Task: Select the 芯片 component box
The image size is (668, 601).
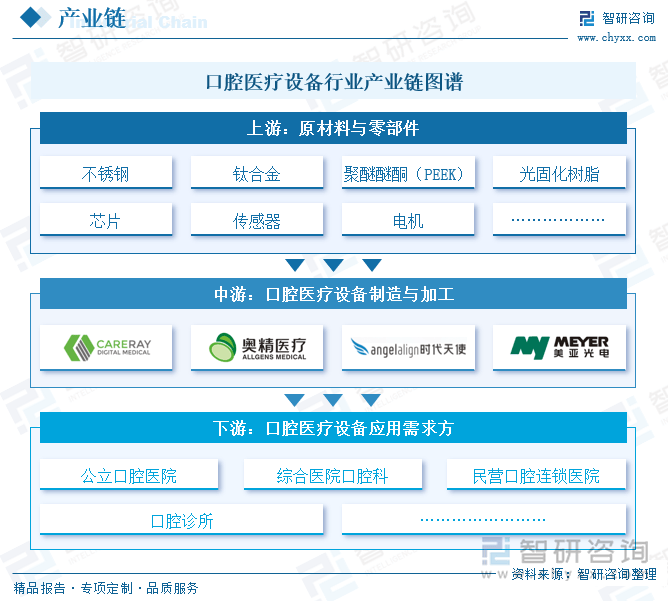Action: coord(106,219)
